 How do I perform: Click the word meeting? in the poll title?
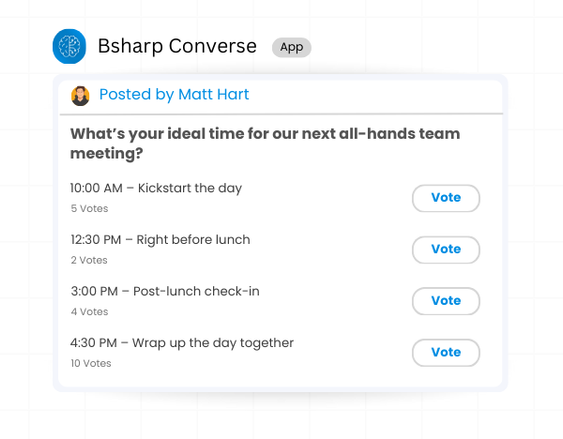pyautogui.click(x=107, y=154)
